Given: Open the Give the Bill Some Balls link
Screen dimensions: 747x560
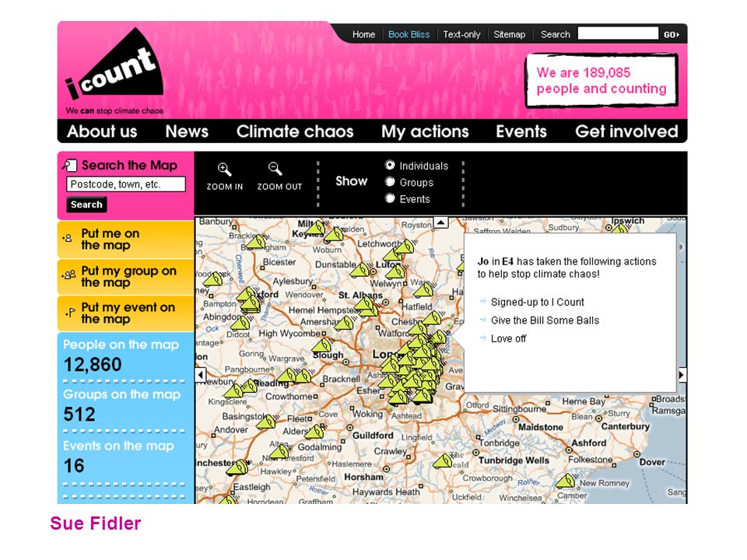Looking at the screenshot, I should coord(545,320).
